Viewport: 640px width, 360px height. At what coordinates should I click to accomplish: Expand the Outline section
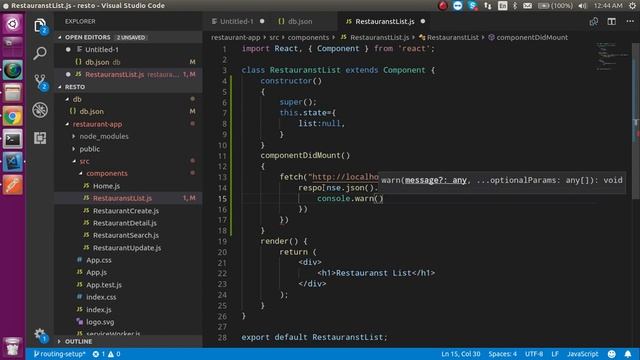click(x=129, y=341)
